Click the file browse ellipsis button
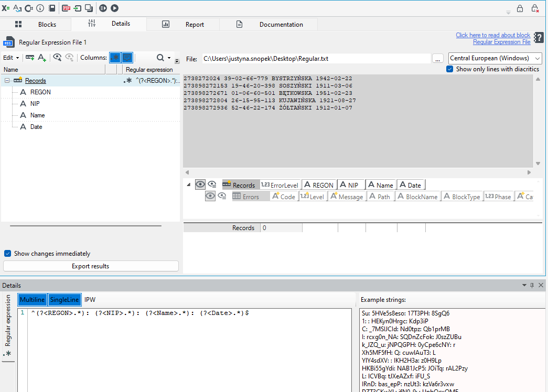Image resolution: width=548 pixels, height=392 pixels. pyautogui.click(x=438, y=59)
